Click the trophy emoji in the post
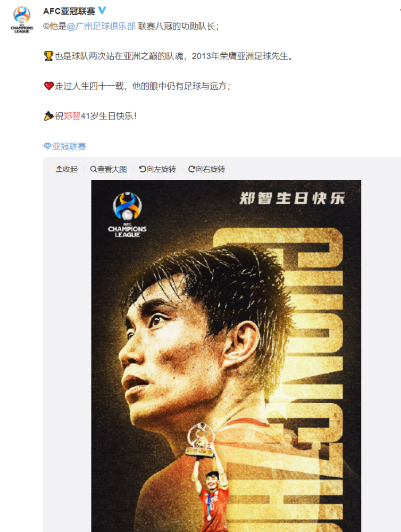Screen dimensions: 401x532 pos(48,56)
